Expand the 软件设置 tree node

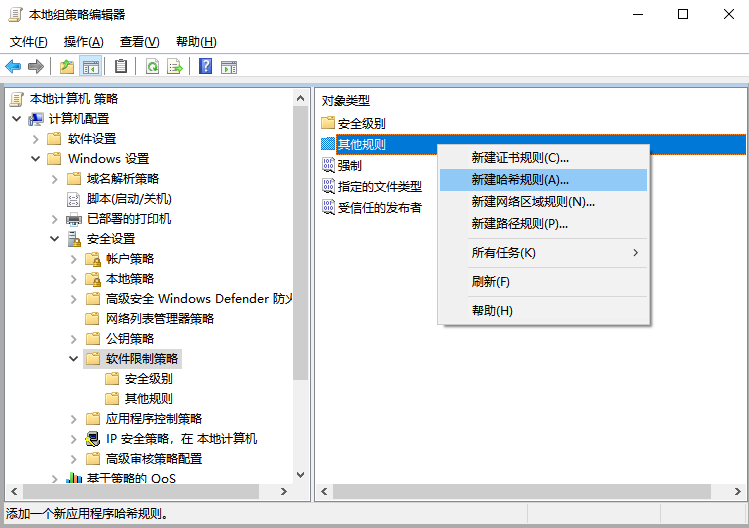coord(36,139)
